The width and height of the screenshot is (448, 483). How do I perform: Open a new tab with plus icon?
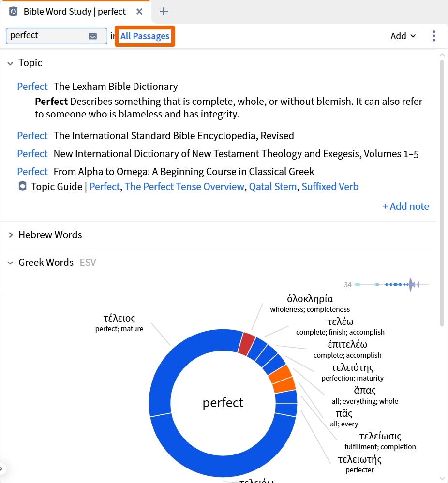coord(164,12)
